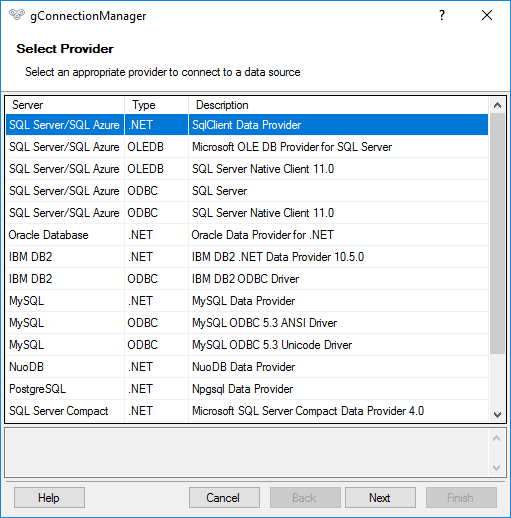This screenshot has width=511, height=518.
Task: Select Microsoft SQL Server Compact Data Provider 4.0
Action: coord(247,411)
